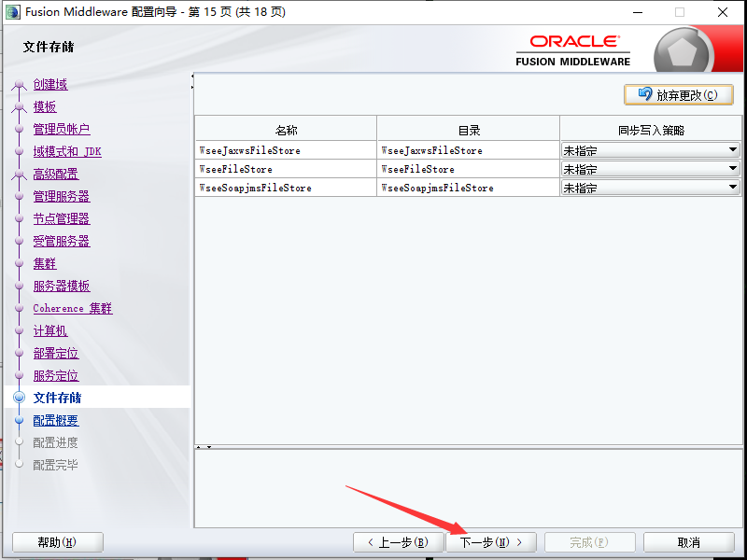Open 计算机 step
747x560 pixels.
click(x=50, y=330)
